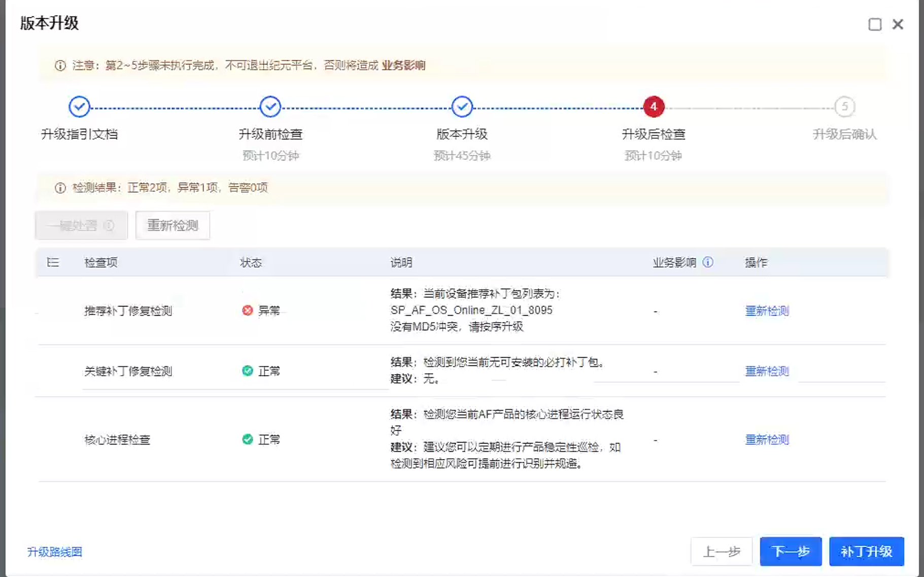Open the 升级路线图 link

point(55,552)
